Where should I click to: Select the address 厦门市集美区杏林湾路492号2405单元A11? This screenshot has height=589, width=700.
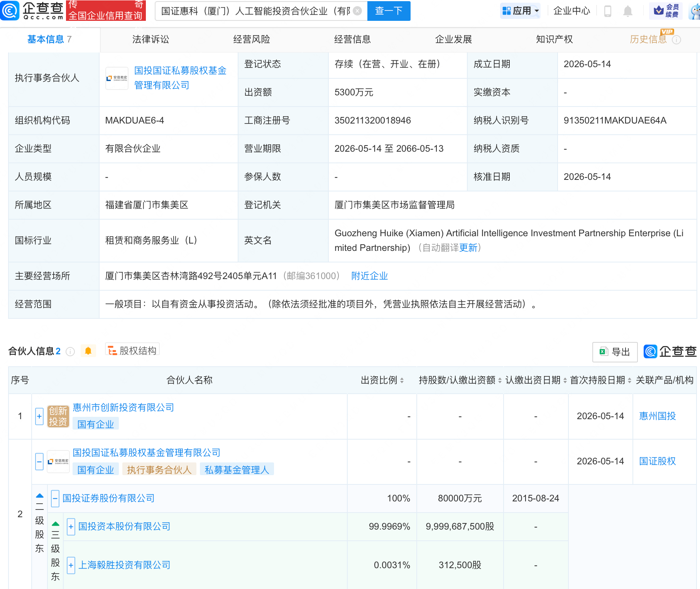191,276
